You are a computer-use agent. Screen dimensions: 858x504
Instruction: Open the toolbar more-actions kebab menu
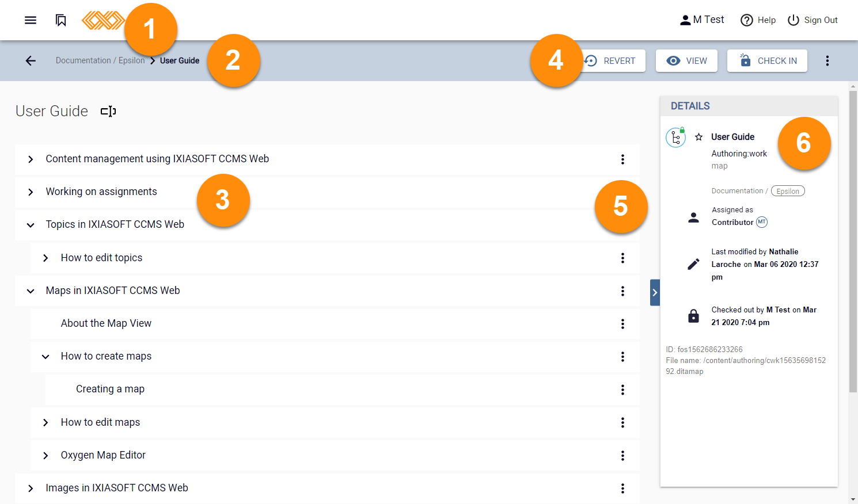[827, 60]
